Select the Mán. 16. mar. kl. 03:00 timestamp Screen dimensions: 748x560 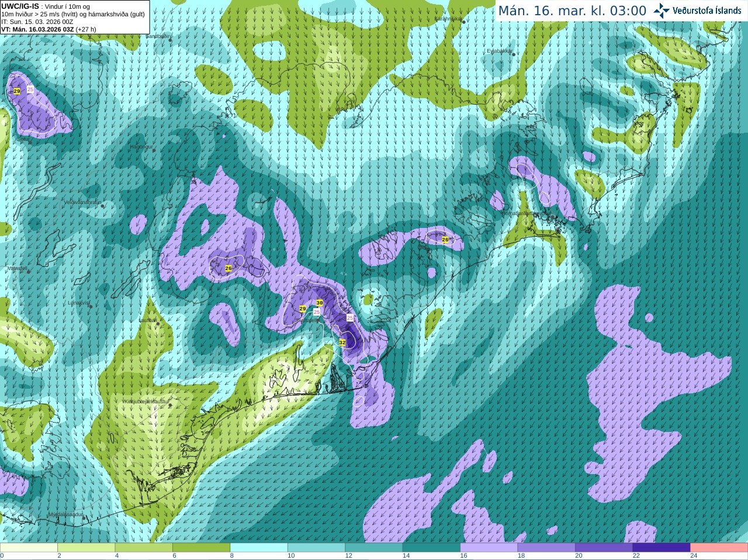point(572,11)
